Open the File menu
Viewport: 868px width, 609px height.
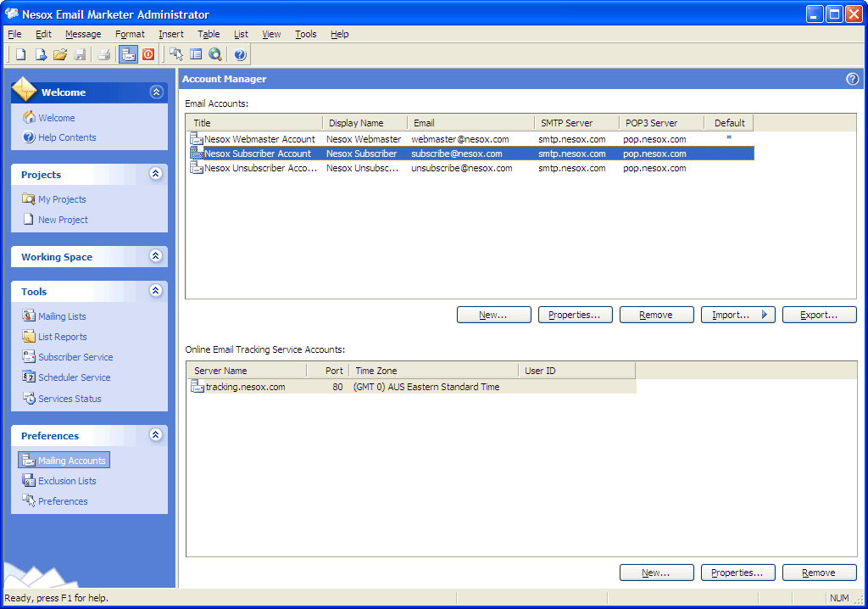(x=15, y=34)
